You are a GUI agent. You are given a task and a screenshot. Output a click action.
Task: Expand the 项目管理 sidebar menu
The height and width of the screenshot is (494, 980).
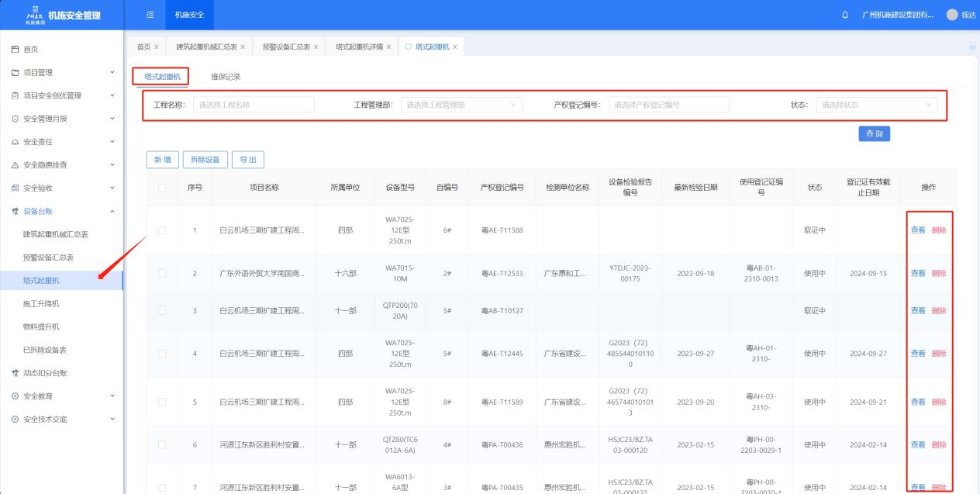click(x=39, y=73)
